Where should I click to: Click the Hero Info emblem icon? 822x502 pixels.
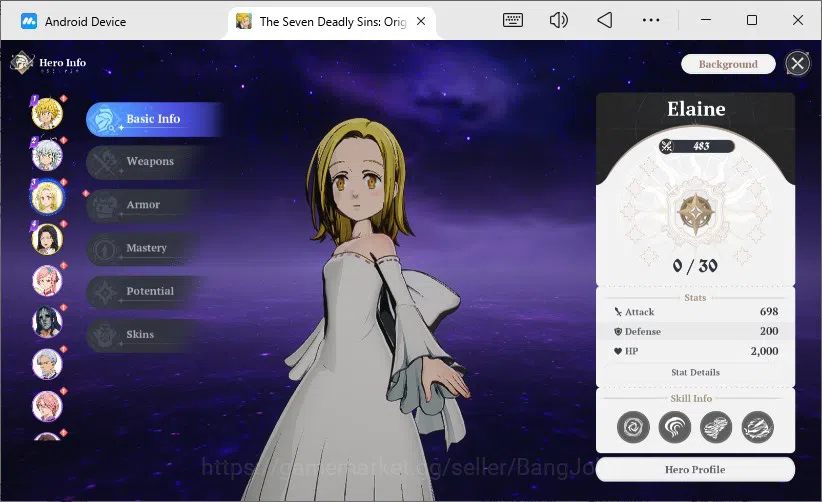[22, 63]
